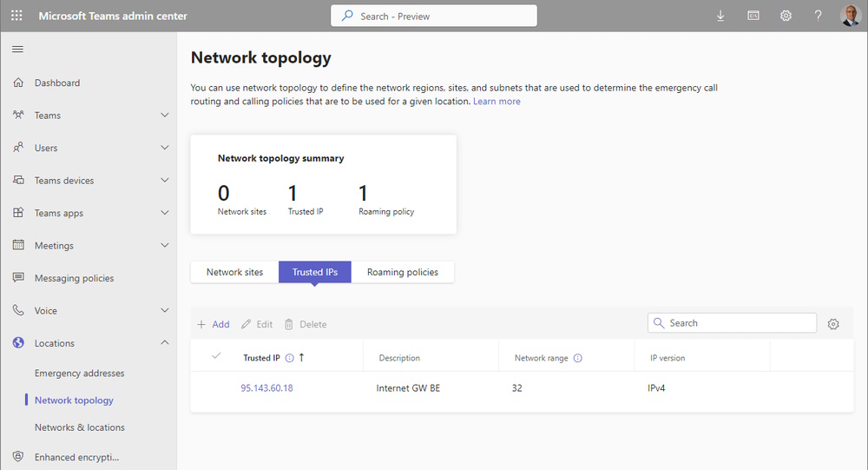The image size is (868, 470).
Task: Open help question mark icon
Action: pyautogui.click(x=818, y=17)
